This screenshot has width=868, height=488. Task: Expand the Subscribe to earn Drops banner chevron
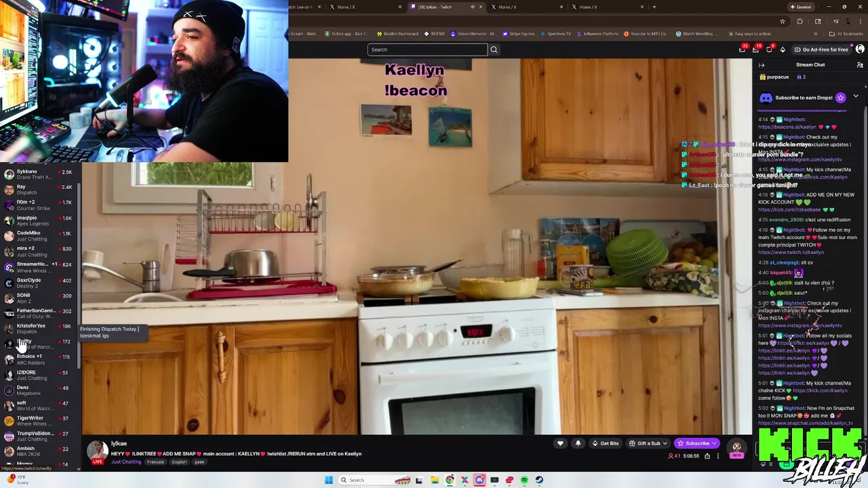click(x=856, y=97)
